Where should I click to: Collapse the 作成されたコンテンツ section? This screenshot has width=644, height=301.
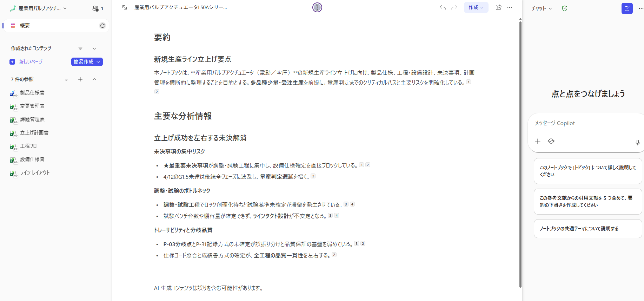pyautogui.click(x=94, y=48)
